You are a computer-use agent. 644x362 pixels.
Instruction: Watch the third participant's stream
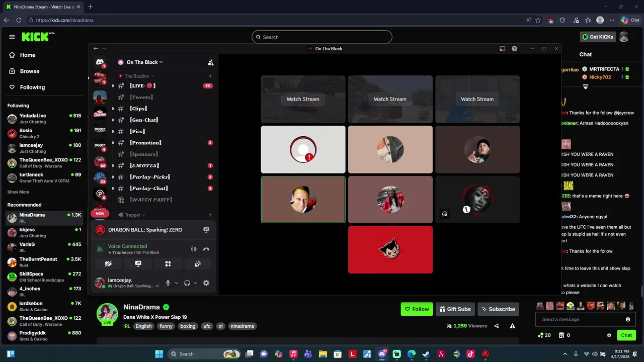[x=477, y=99]
